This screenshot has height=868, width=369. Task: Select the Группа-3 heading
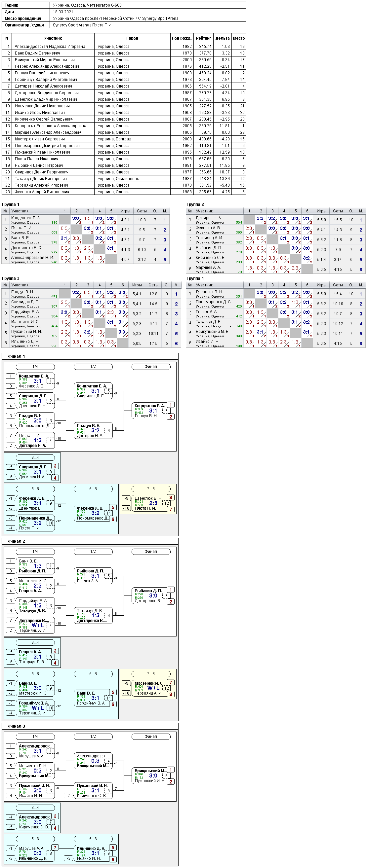(11, 278)
